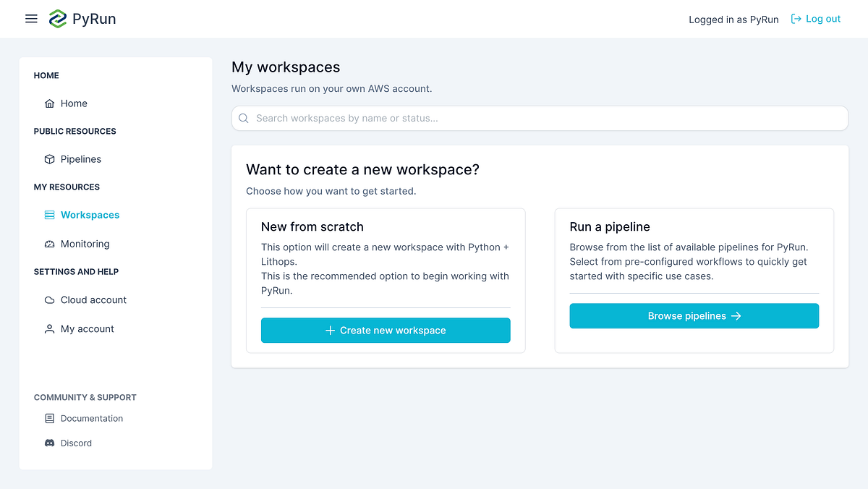
Task: Open the Documentation page
Action: coord(92,418)
